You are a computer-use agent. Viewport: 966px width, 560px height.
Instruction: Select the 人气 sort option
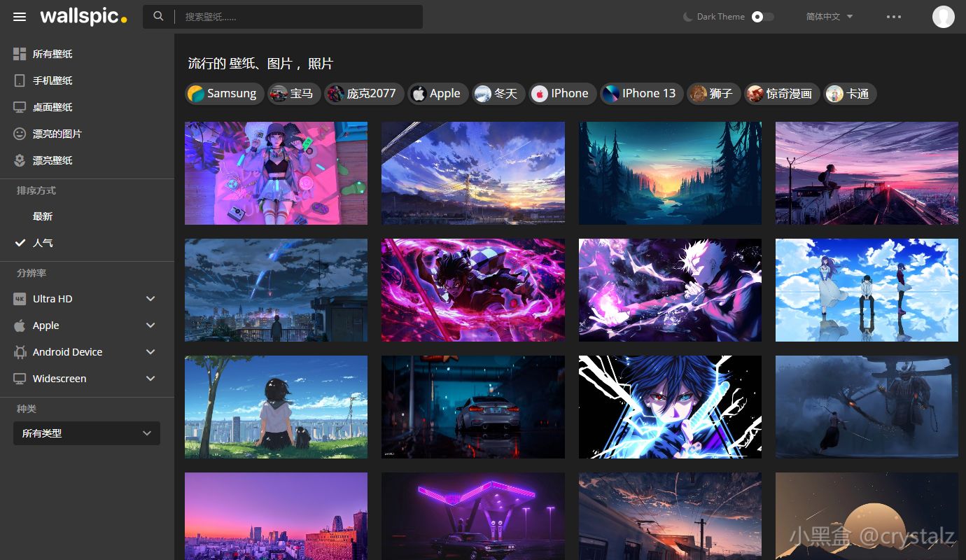point(43,243)
